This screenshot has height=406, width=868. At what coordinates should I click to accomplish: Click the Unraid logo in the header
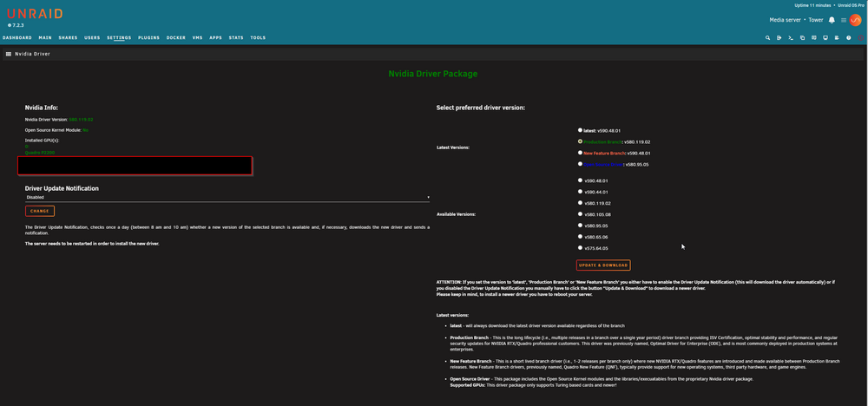tap(35, 14)
